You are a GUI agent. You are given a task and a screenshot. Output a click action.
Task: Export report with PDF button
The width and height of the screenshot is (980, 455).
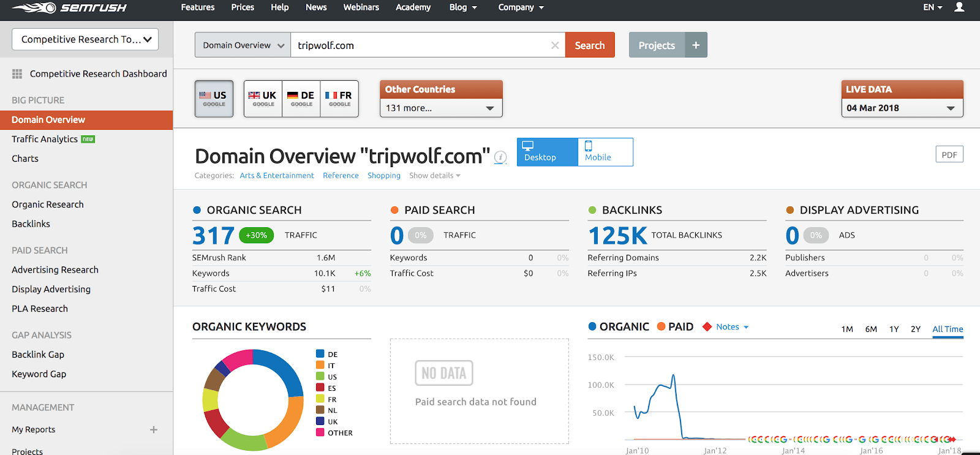(x=949, y=154)
